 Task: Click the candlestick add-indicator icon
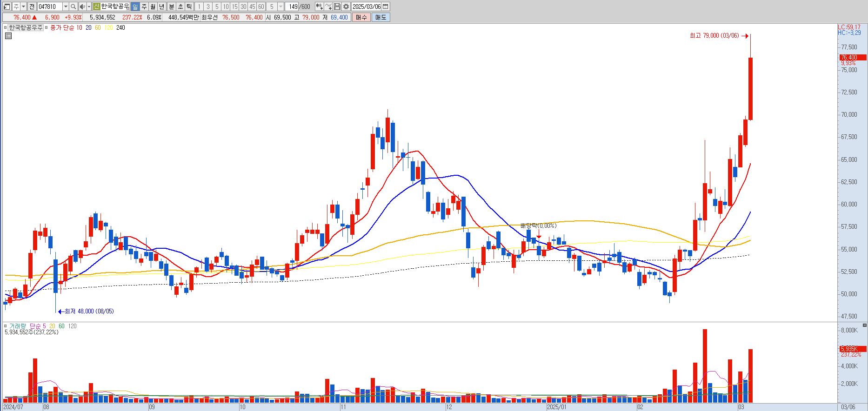319,7
